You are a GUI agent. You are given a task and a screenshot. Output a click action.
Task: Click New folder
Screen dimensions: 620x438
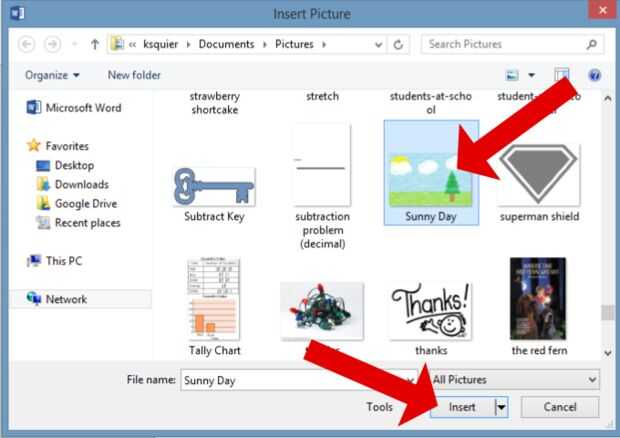click(134, 75)
